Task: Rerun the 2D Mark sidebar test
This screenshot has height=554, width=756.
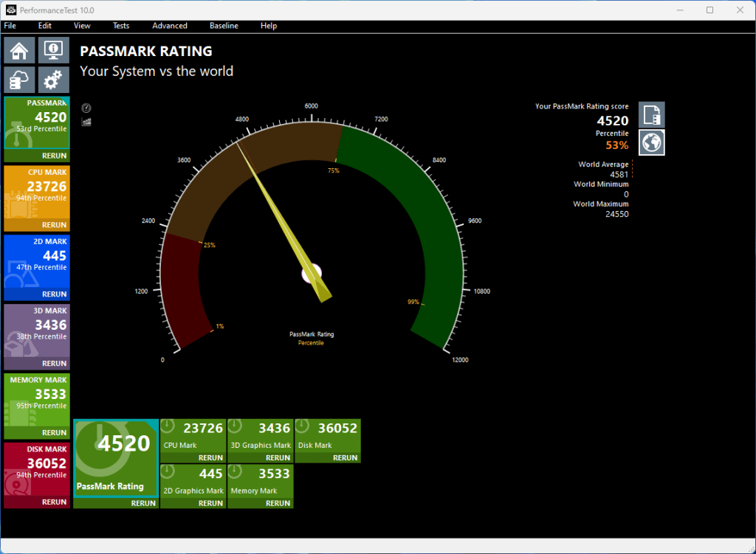Action: point(54,294)
